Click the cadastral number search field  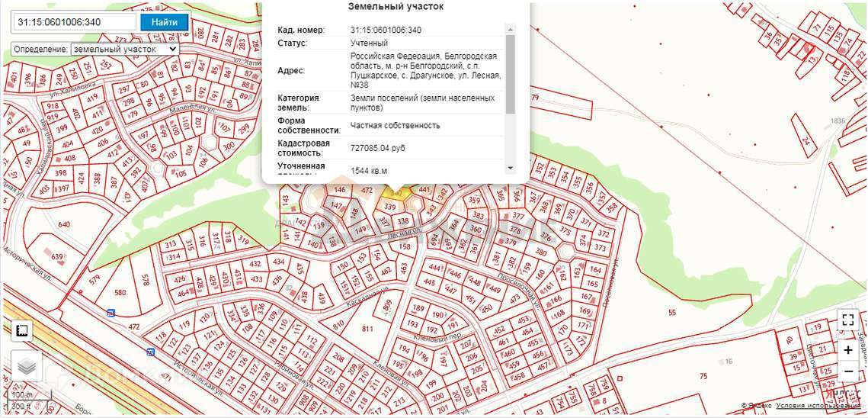coord(74,22)
